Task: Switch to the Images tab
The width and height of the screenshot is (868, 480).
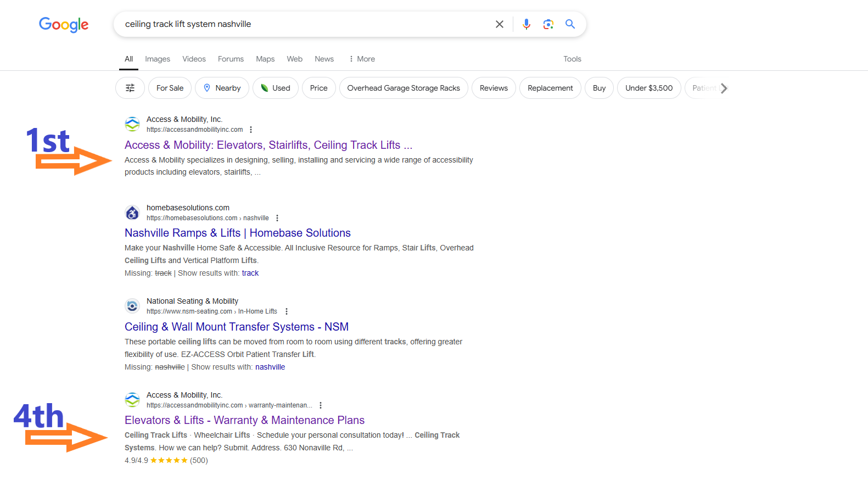Action: [158, 59]
